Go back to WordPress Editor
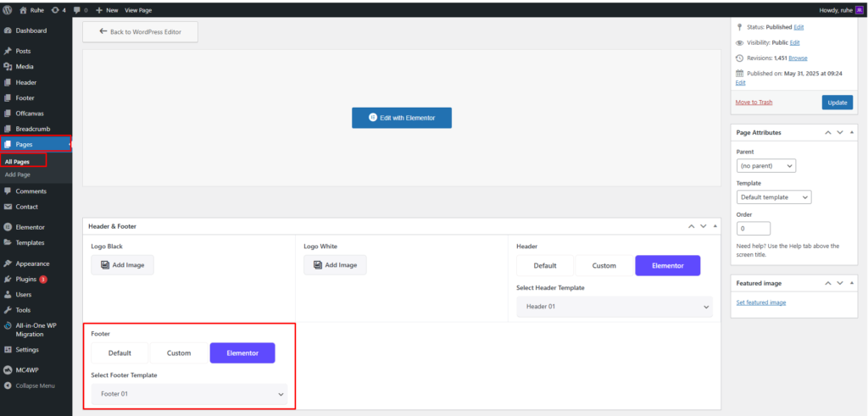Image resolution: width=868 pixels, height=416 pixels. 140,32
